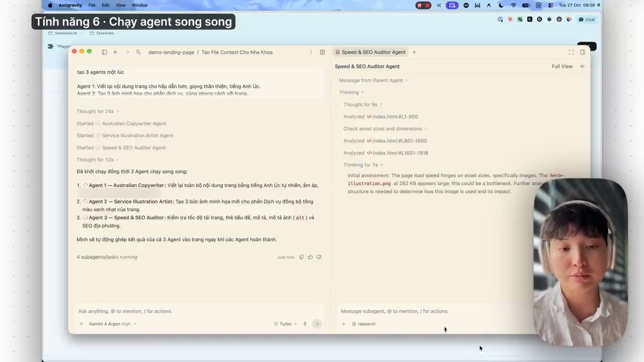
Task: Click the demo-landing-page breadcrumb
Action: pos(171,52)
